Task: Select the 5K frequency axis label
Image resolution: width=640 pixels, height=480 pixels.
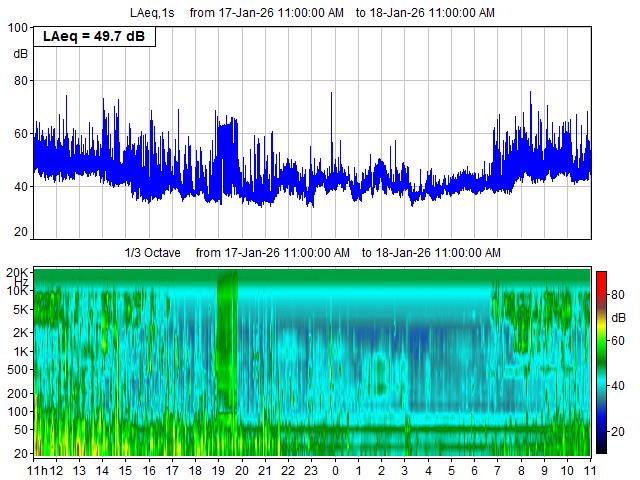Action: coord(21,311)
